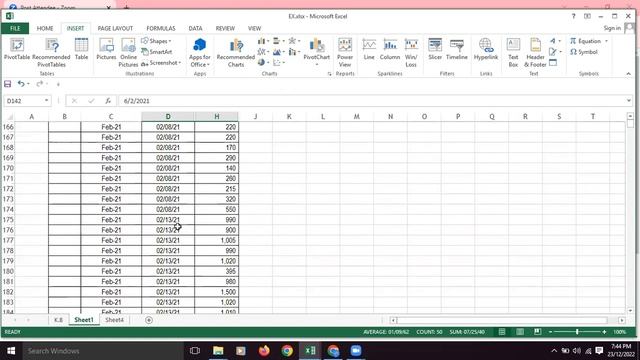Screen dimensions: 640x360
Task: Insert a Slicer filter
Action: 435,49
